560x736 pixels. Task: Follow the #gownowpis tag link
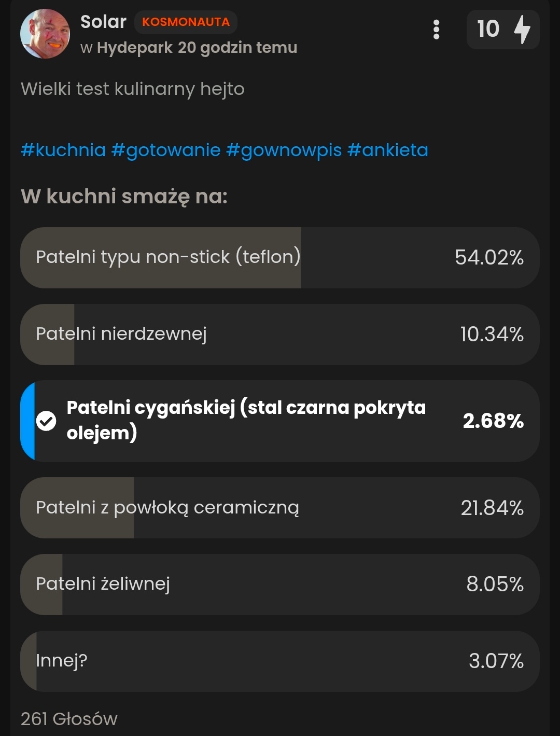pos(284,150)
